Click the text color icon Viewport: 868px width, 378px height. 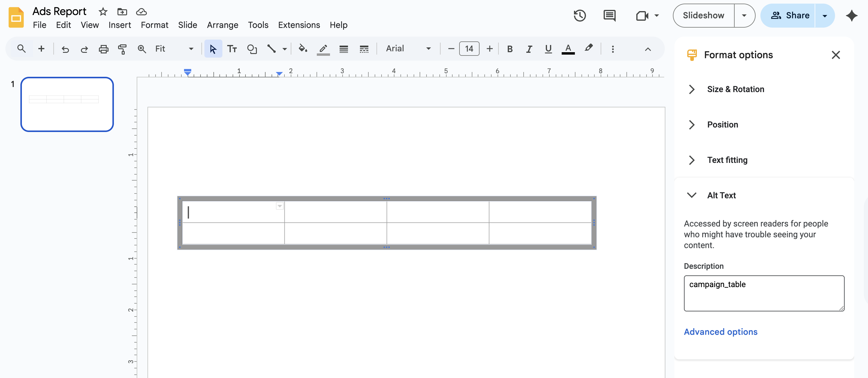click(568, 49)
